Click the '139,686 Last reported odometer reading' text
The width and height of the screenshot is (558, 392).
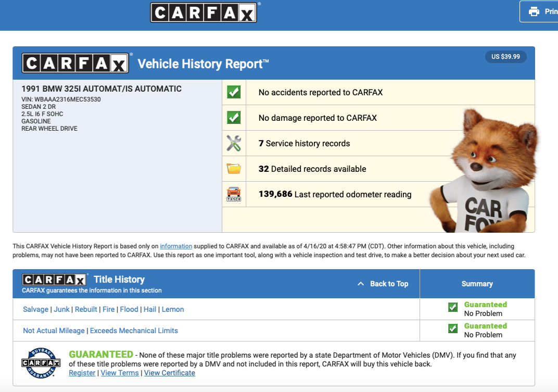tap(335, 194)
